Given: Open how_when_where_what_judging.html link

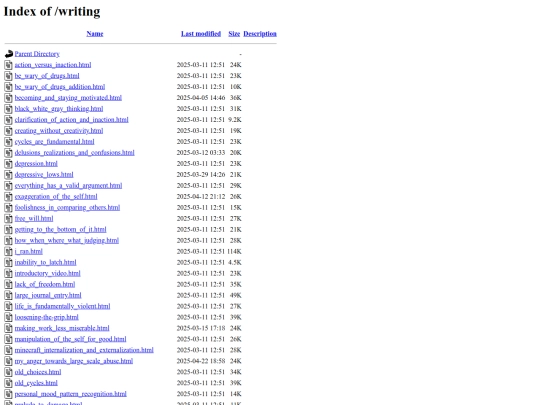Looking at the screenshot, I should [x=67, y=240].
